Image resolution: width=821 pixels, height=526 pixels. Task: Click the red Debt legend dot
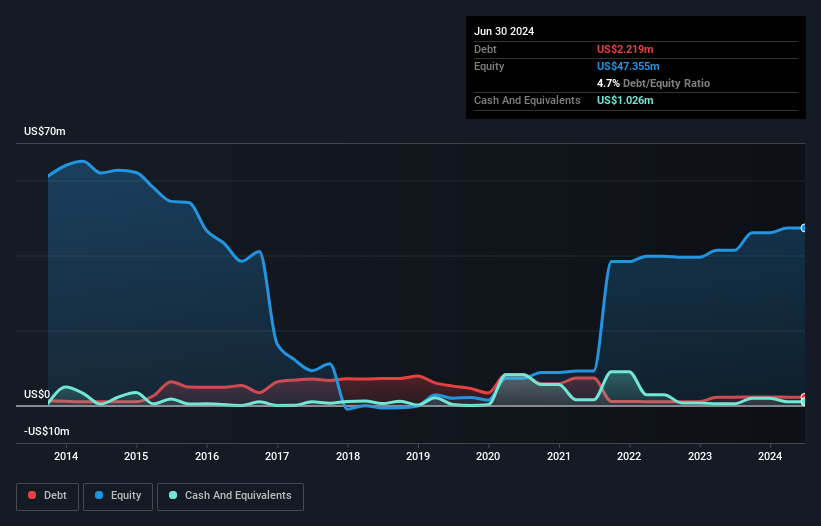pos(32,495)
